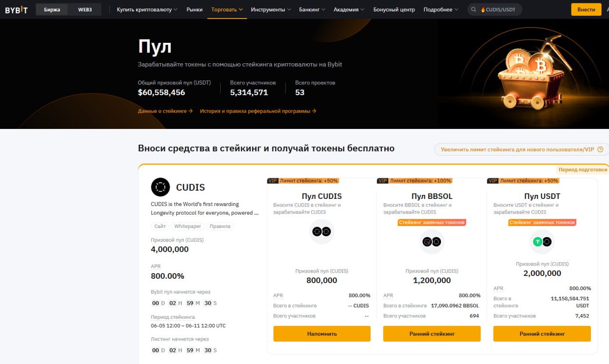This screenshot has width=609, height=364.
Task: Click Стейкинг заемных токенов badge in Пул BBSOL
Action: click(x=432, y=222)
